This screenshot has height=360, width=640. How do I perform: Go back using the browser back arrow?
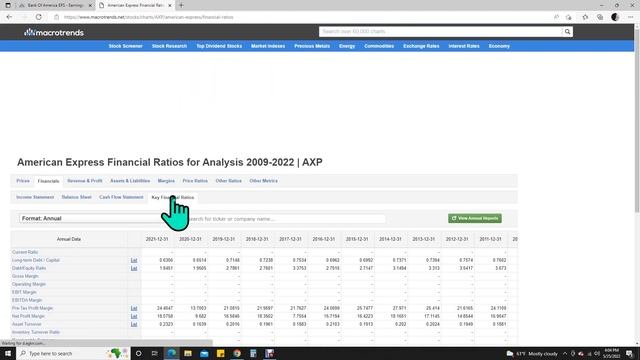click(x=9, y=17)
